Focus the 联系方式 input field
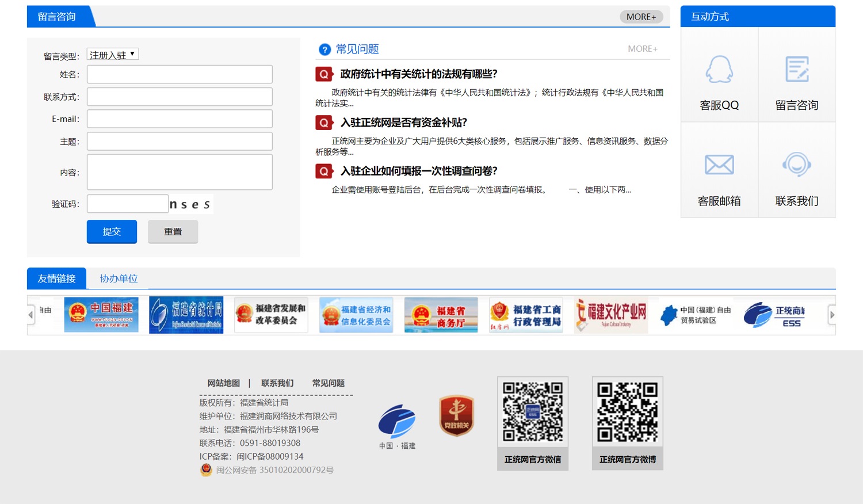863x504 pixels. coord(180,97)
